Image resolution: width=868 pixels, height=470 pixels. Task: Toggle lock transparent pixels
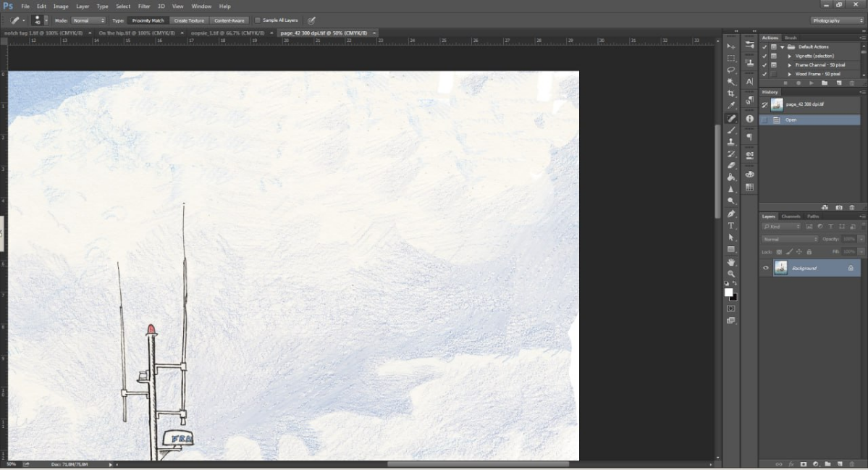click(779, 252)
